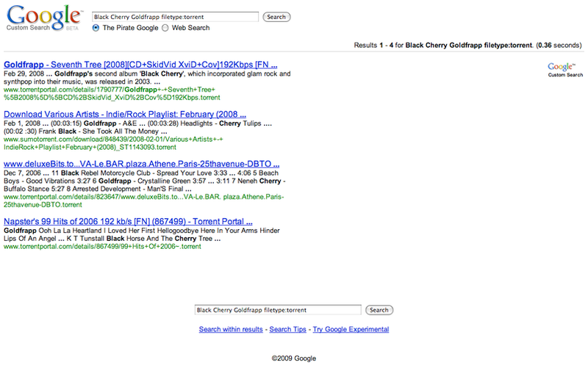The width and height of the screenshot is (588, 376).
Task: Open the Goldfrapp - Seventh Tree result
Action: (140, 65)
